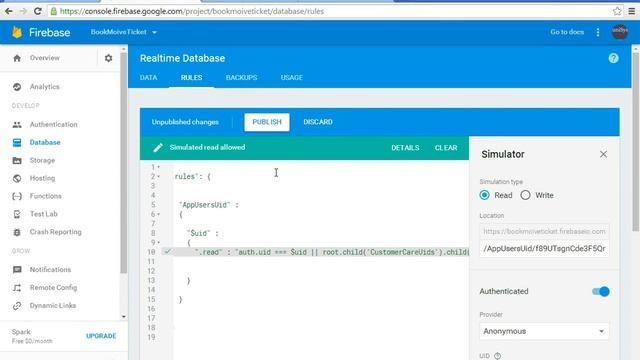Click the user avatar in header
The height and width of the screenshot is (360, 640).
(x=620, y=32)
